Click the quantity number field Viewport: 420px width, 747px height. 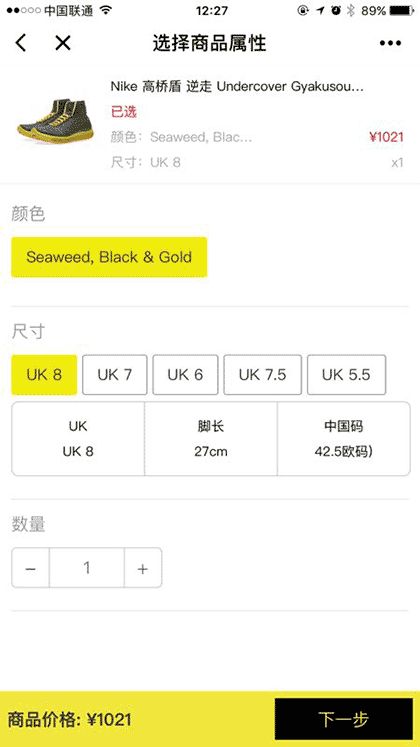(x=87, y=568)
